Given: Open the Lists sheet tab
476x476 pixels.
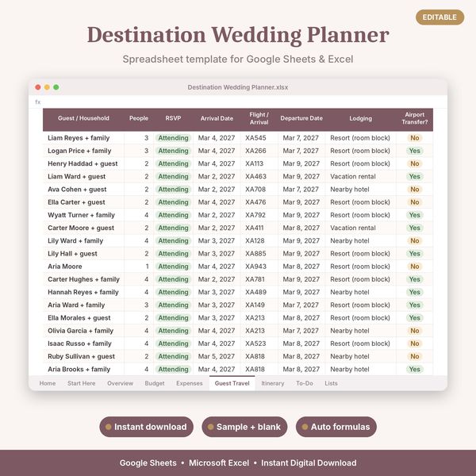Looking at the screenshot, I should [331, 383].
